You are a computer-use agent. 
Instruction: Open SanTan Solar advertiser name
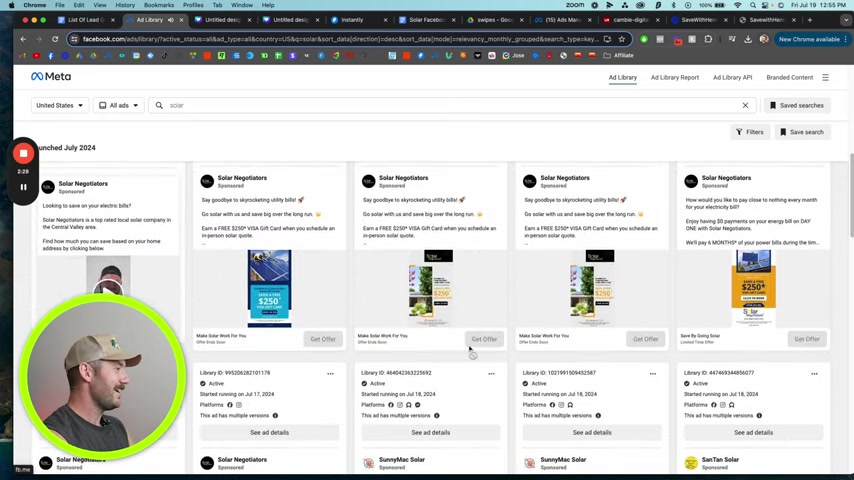point(720,460)
